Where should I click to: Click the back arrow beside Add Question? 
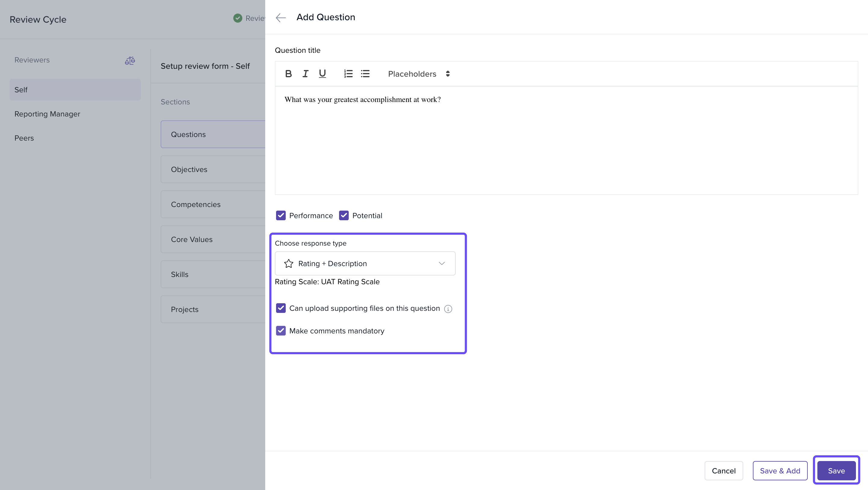pos(281,17)
